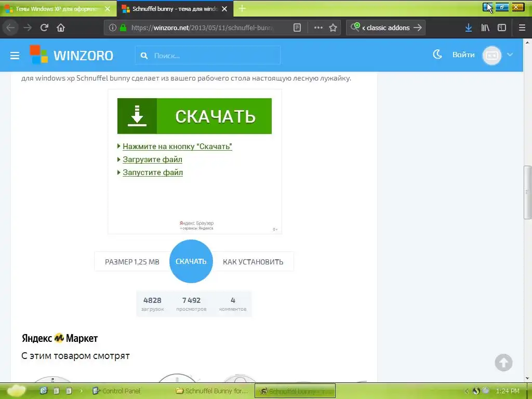
Task: Open the Firefox hamburger menu
Action: click(522, 28)
